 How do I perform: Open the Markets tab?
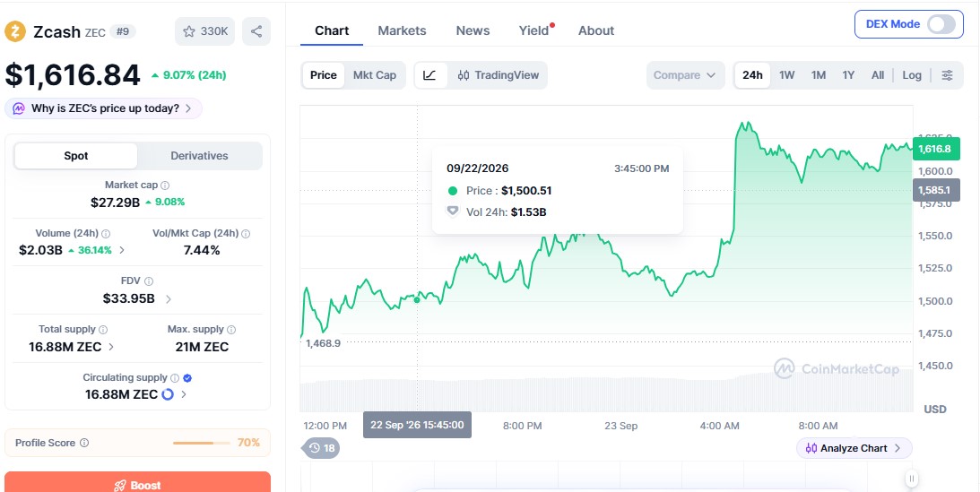click(402, 30)
